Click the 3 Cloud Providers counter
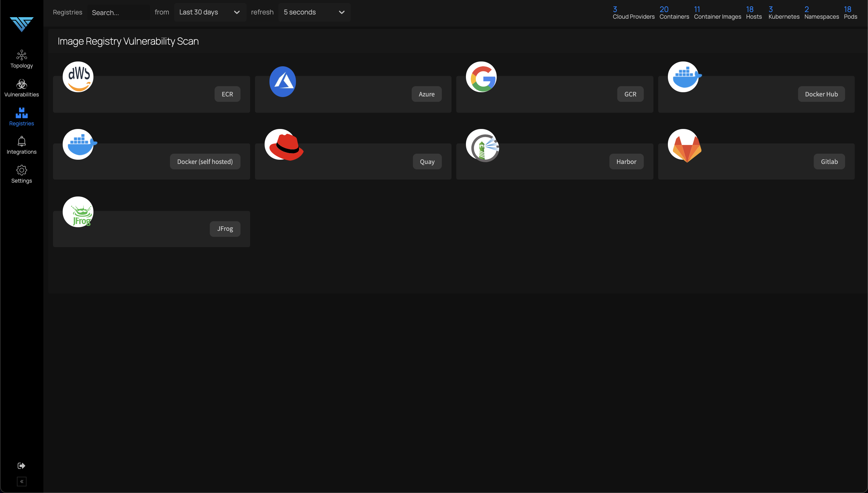This screenshot has height=493, width=868. point(634,13)
